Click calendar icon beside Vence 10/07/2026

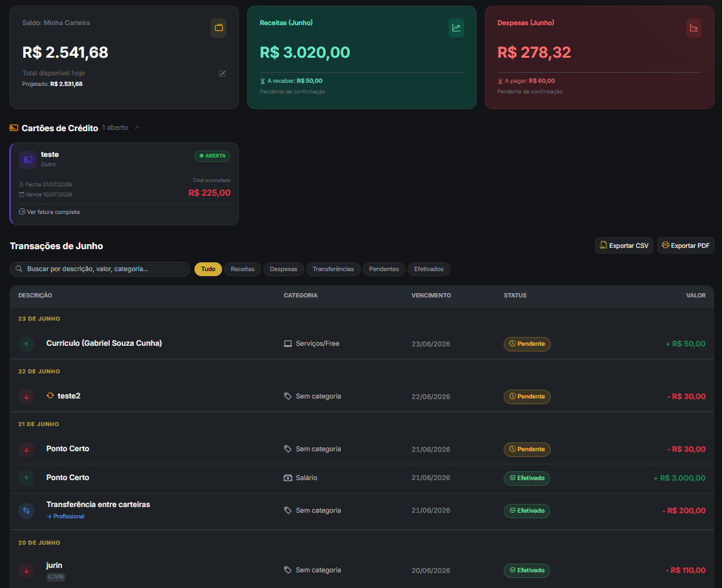tap(21, 195)
